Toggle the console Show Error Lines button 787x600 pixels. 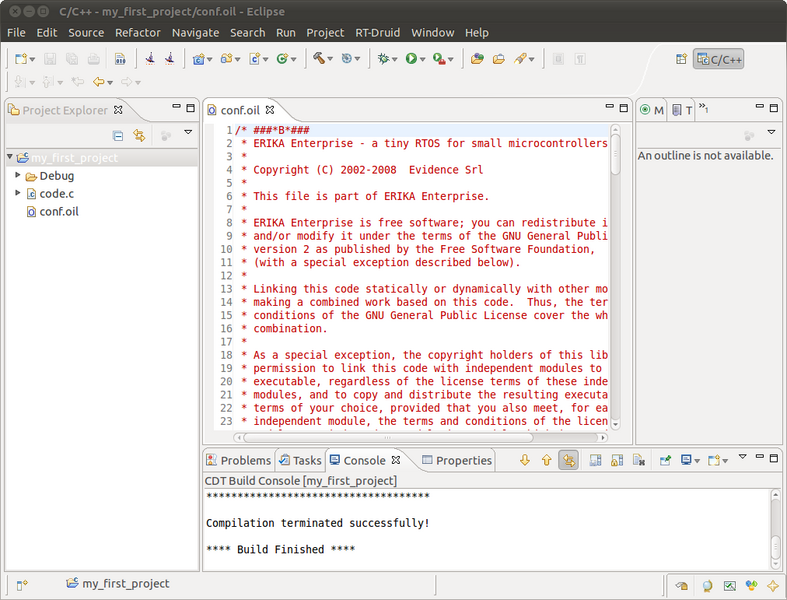[569, 460]
